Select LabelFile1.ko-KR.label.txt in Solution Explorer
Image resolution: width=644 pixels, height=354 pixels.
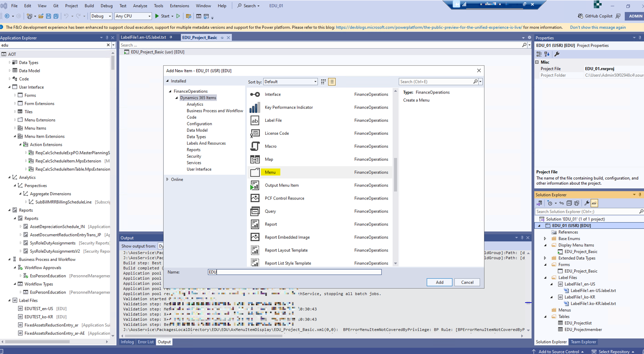(593, 303)
